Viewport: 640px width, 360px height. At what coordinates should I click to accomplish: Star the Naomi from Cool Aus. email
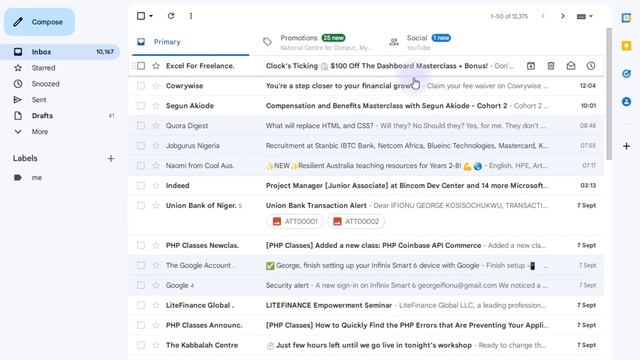pyautogui.click(x=156, y=166)
